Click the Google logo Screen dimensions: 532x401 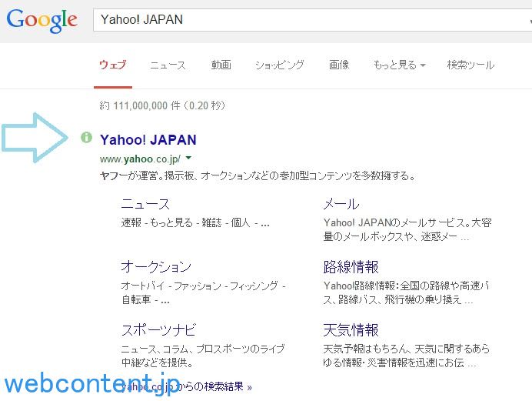[x=42, y=20]
